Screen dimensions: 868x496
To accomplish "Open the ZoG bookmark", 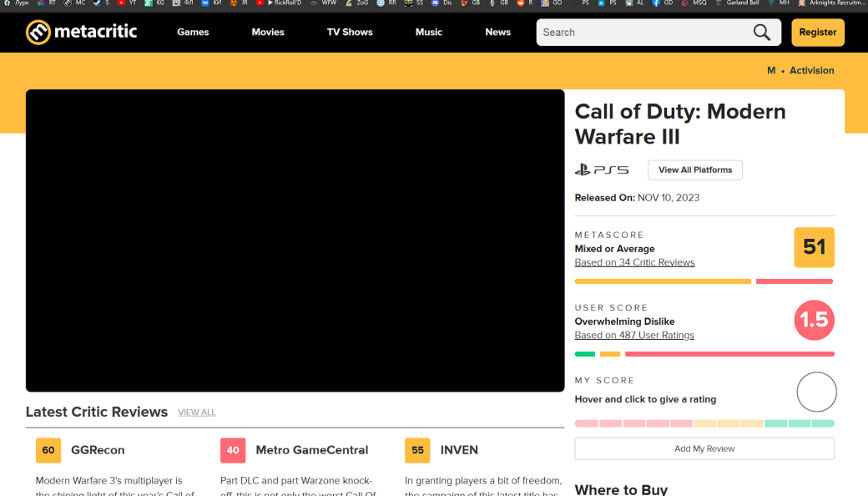I will 357,3.
